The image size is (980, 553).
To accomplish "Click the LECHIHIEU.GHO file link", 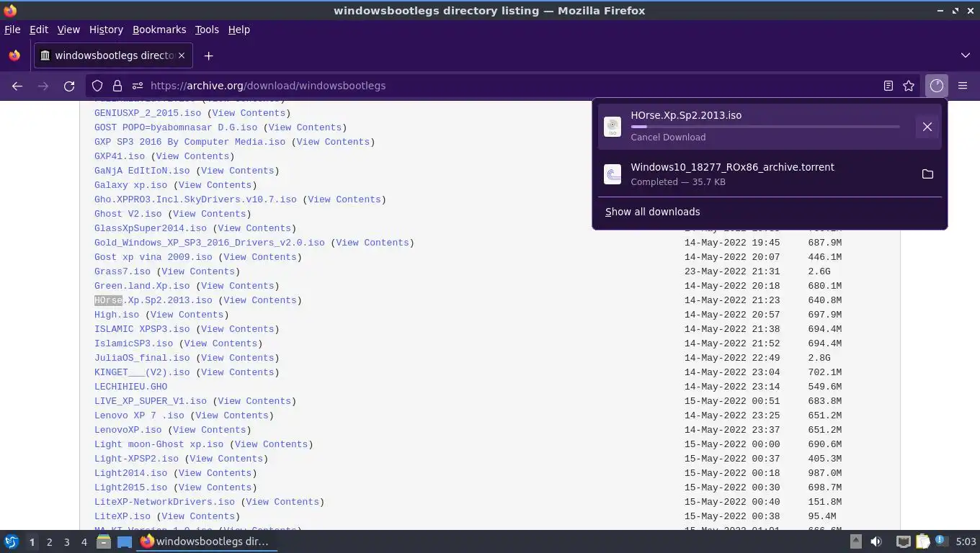I will tap(130, 387).
